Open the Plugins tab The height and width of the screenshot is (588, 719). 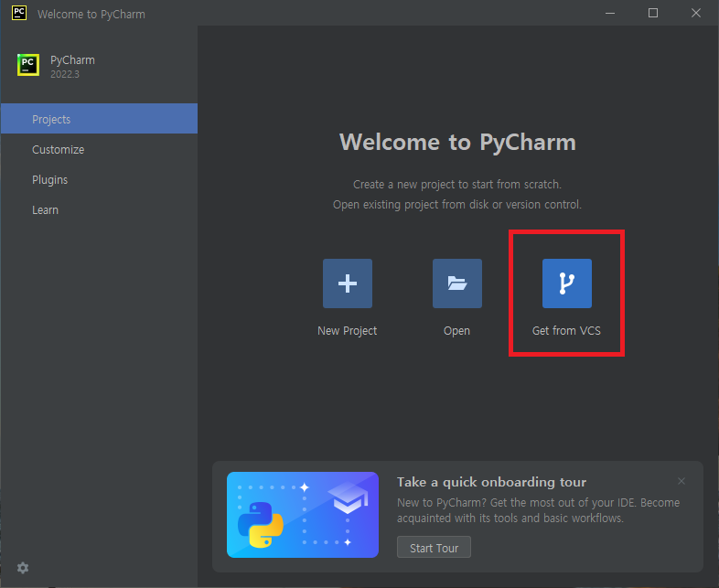click(x=99, y=179)
